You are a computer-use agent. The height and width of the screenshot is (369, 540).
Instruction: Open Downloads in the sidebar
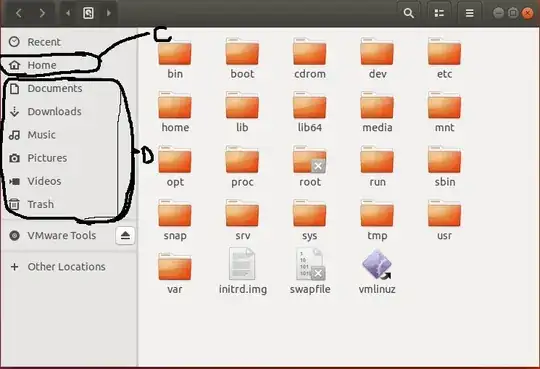click(x=69, y=111)
